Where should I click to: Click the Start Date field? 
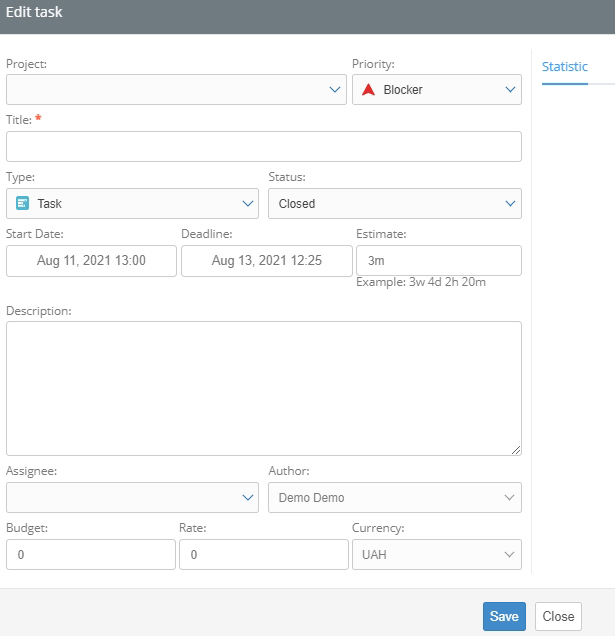click(x=91, y=261)
